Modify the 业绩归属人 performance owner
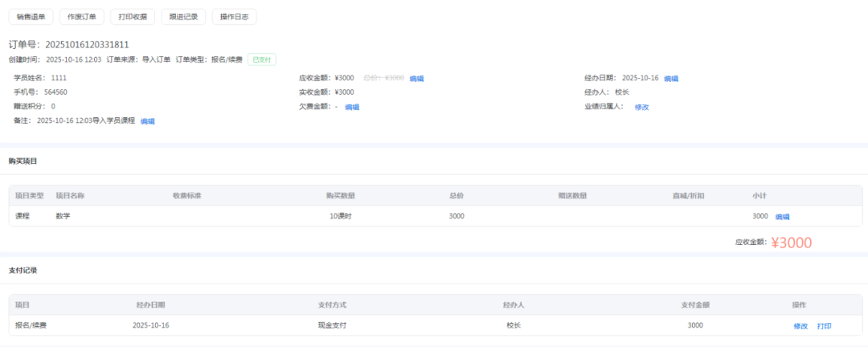This screenshot has width=868, height=347. pyautogui.click(x=641, y=107)
